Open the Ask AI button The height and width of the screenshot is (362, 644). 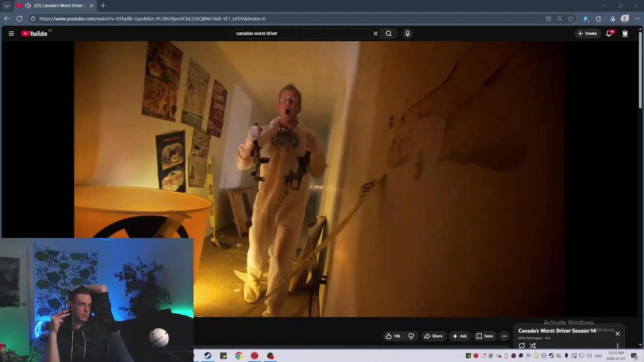tap(459, 336)
